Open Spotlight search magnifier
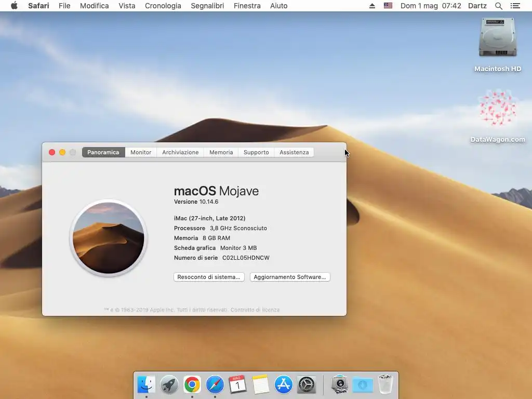This screenshot has height=399, width=532. pos(498,6)
